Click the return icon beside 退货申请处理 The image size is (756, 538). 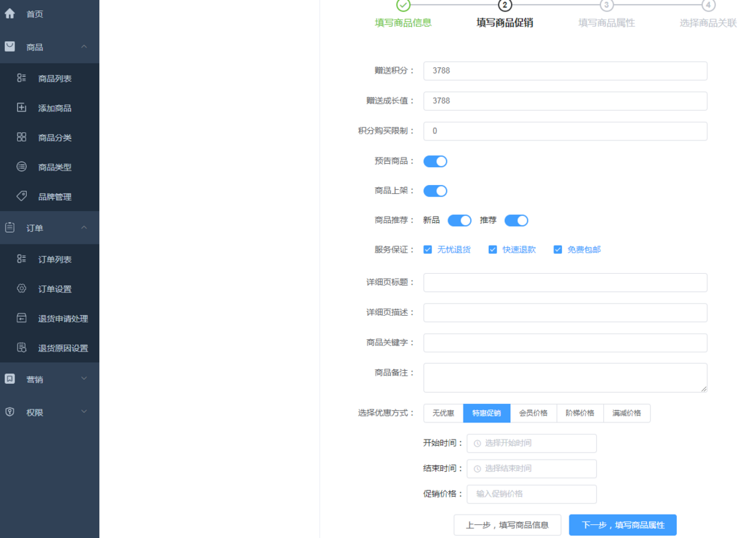coord(21,318)
